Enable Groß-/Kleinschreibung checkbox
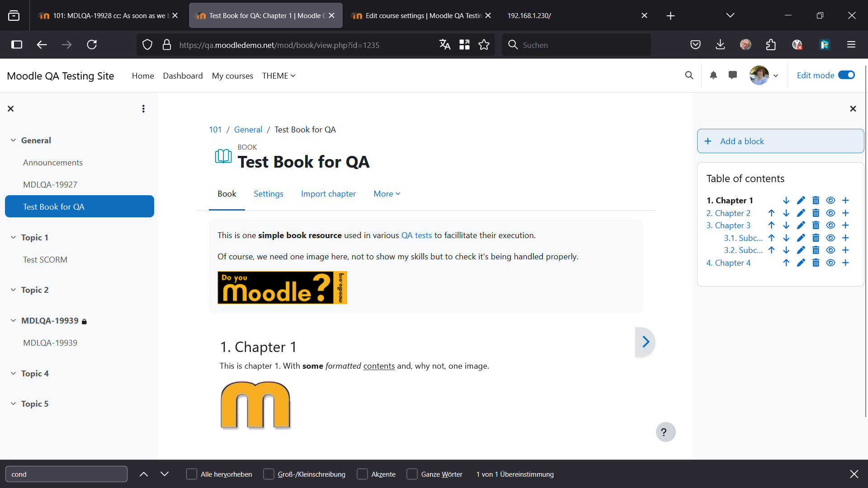The height and width of the screenshot is (488, 868). click(269, 474)
